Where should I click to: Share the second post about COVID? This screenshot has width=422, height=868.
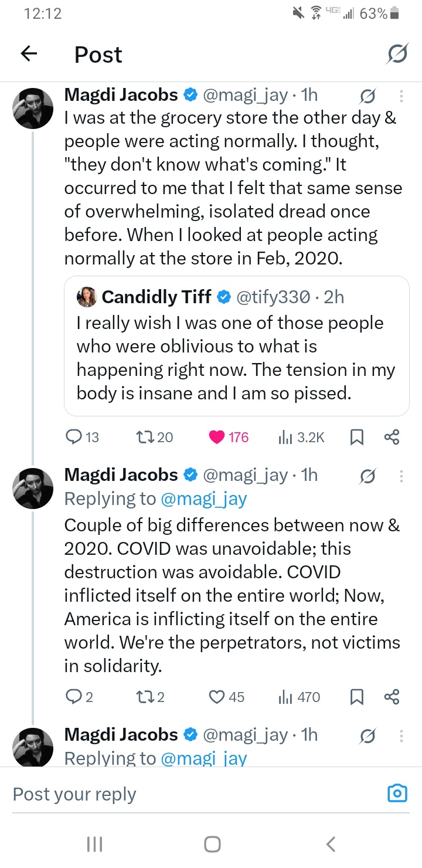(x=391, y=697)
